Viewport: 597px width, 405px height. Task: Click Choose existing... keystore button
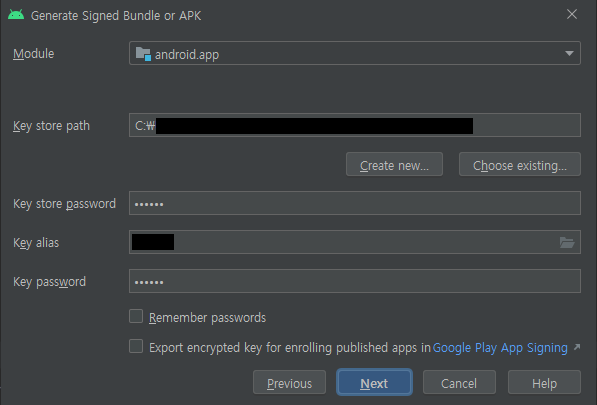pos(520,164)
